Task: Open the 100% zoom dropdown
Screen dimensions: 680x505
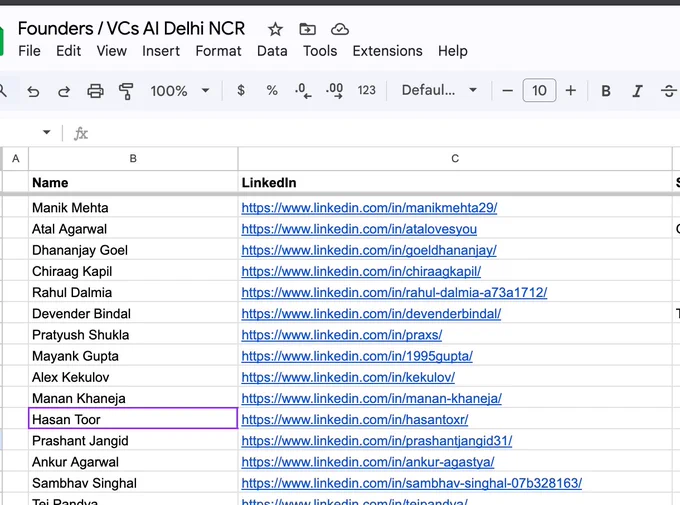Action: click(x=180, y=91)
